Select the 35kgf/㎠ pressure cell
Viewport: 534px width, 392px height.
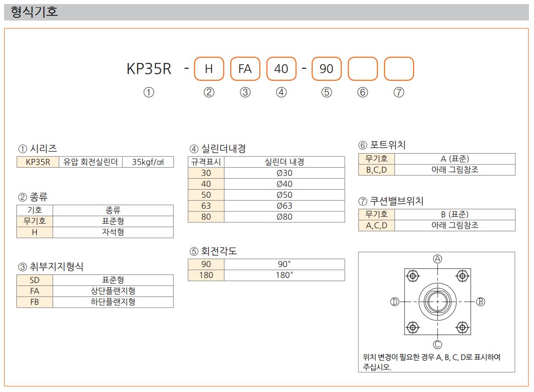[148, 162]
